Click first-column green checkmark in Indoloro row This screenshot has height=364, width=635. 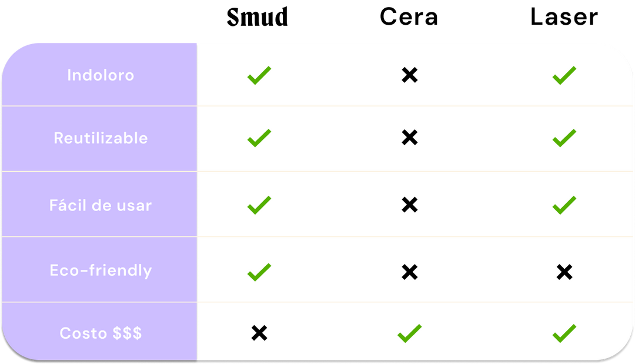pos(259,75)
